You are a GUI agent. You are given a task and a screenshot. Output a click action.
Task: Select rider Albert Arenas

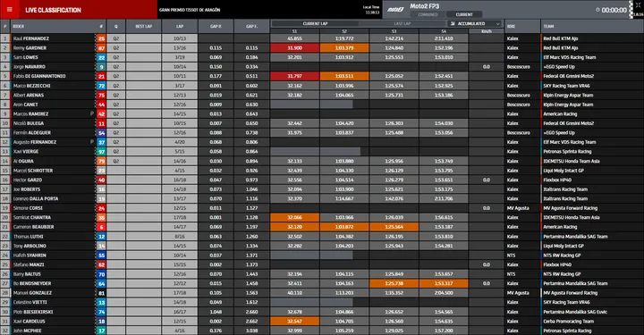click(29, 95)
